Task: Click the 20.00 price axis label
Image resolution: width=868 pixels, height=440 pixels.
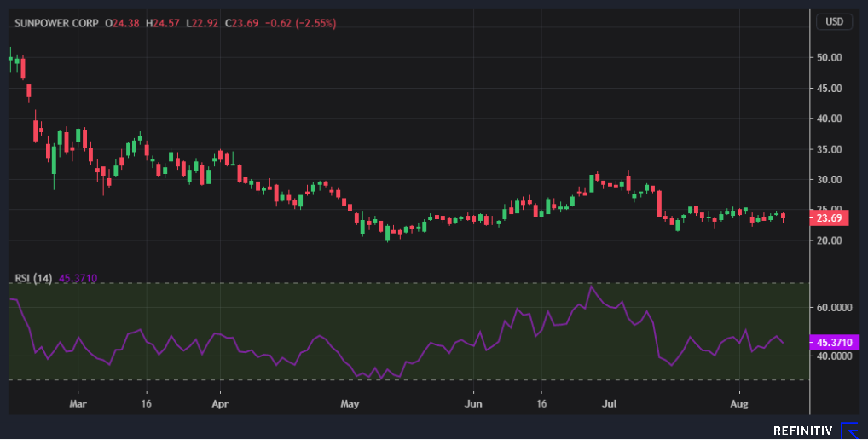Action: click(830, 240)
